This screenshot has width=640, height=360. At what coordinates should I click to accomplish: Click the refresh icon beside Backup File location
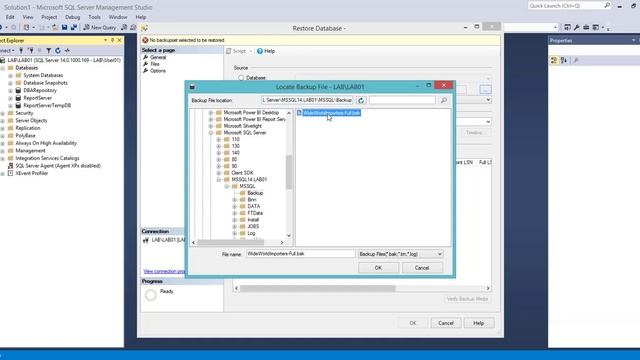click(x=361, y=100)
